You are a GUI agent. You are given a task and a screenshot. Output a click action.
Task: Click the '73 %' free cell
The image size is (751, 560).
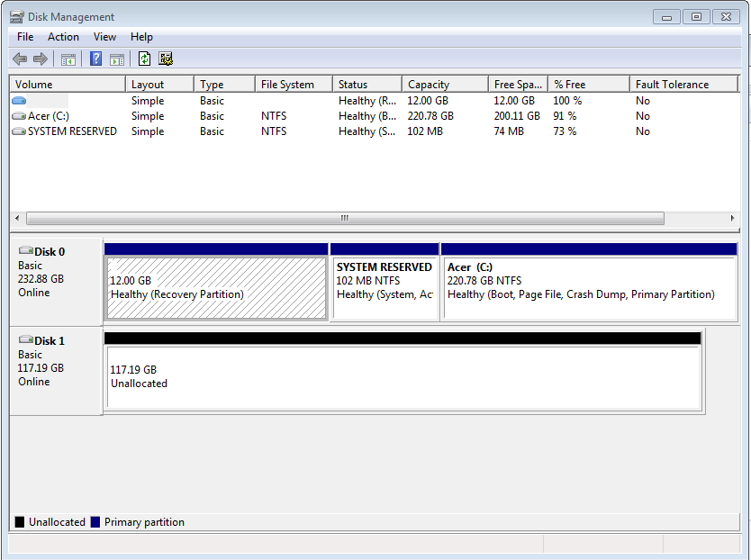(565, 131)
